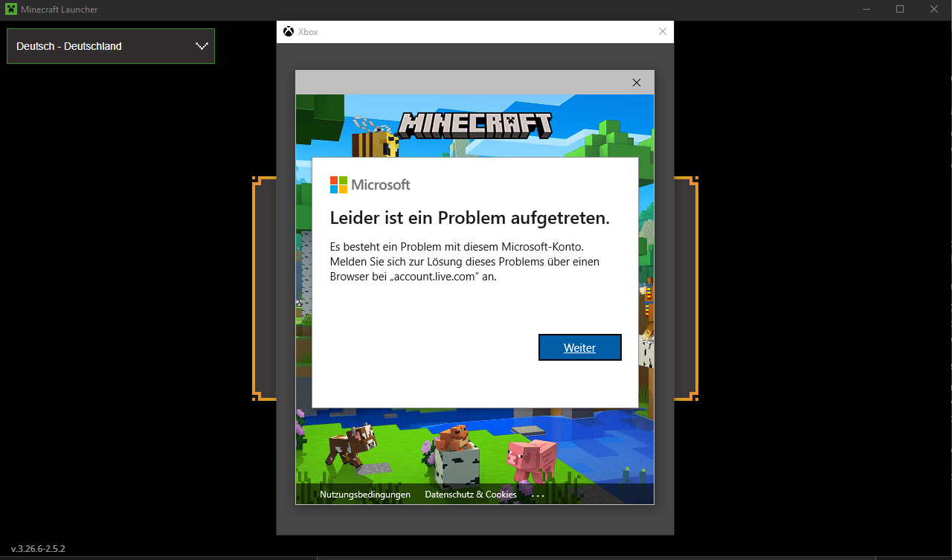952x560 pixels.
Task: Open the Nutzungsbedingungen link
Action: [x=364, y=494]
